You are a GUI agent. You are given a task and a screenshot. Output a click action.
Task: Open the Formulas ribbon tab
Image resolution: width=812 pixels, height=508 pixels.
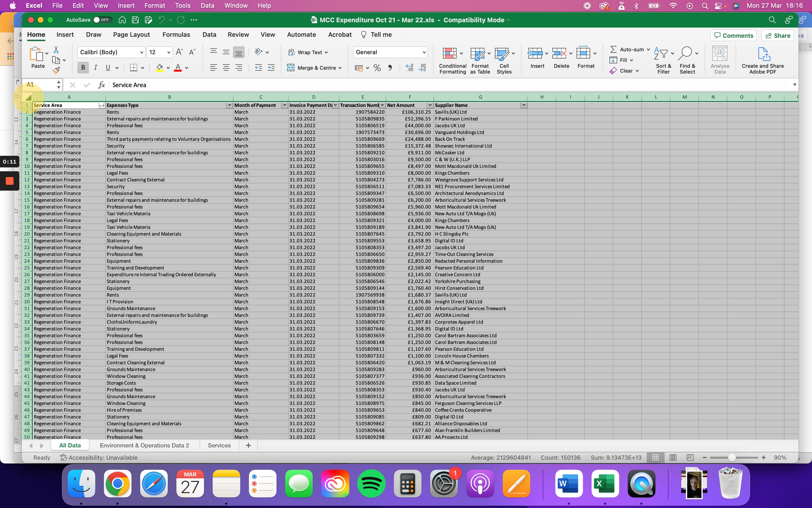(176, 35)
